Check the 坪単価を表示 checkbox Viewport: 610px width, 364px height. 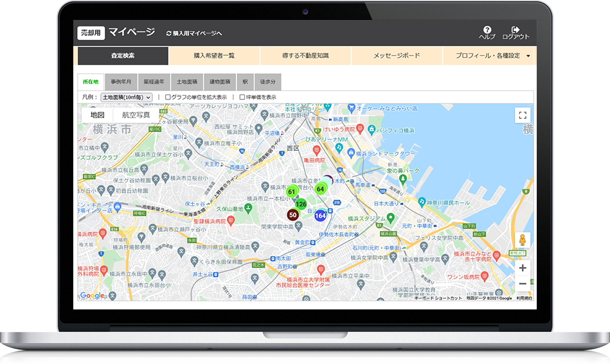(242, 97)
